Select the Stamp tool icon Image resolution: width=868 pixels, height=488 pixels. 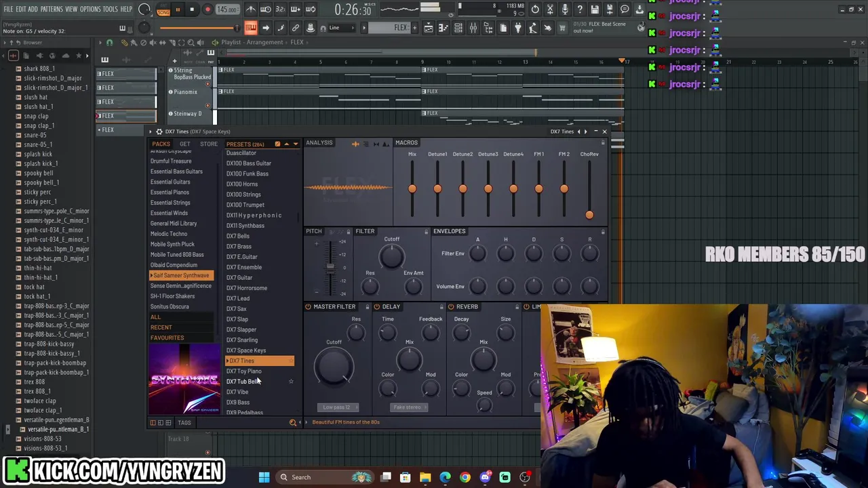point(311,28)
